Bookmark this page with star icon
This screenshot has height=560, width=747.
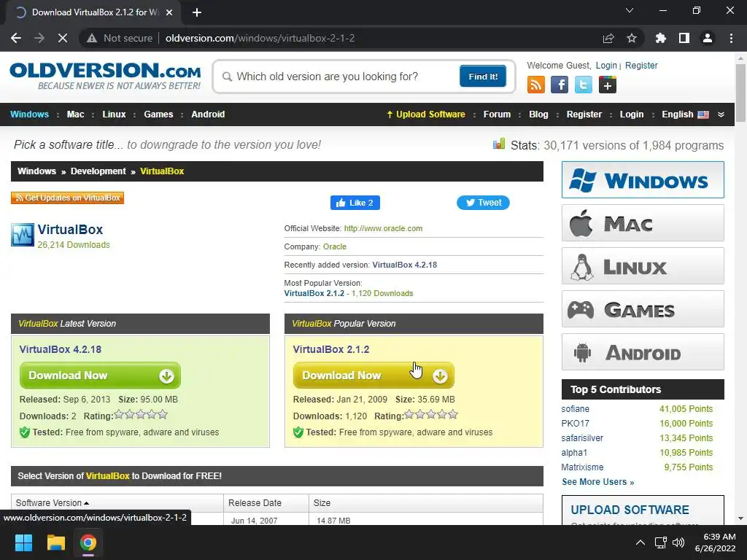tap(632, 38)
